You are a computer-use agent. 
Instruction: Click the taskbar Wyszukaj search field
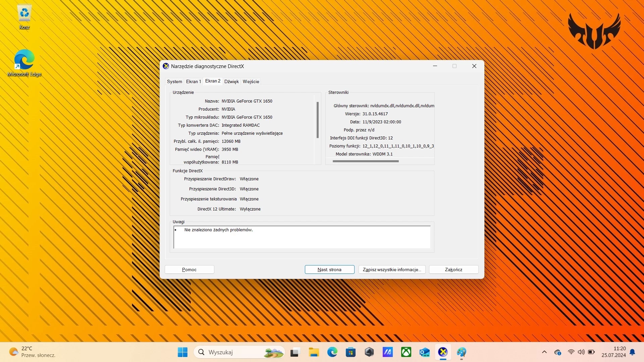pos(235,352)
